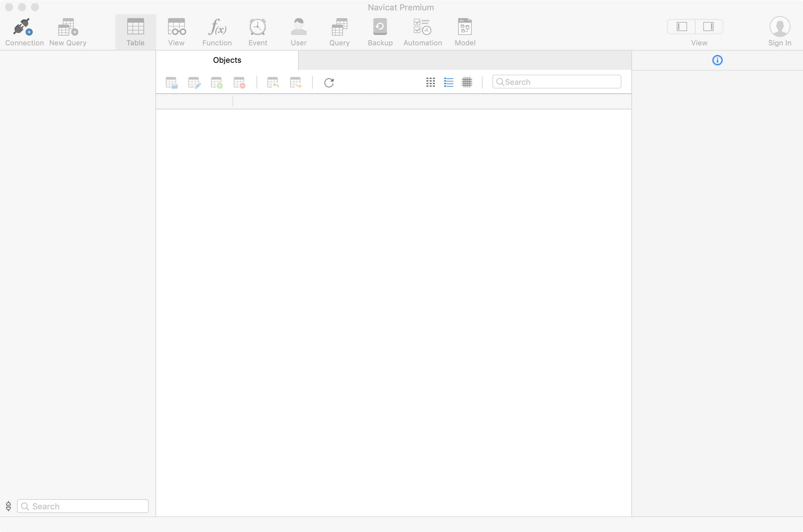Click the info icon in top right
803x532 pixels.
click(x=717, y=59)
